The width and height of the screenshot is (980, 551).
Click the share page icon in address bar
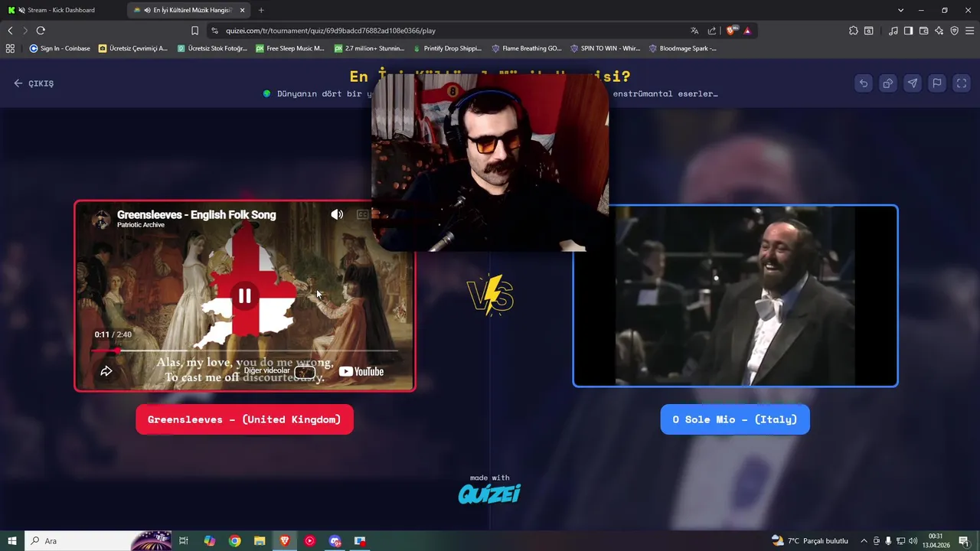click(712, 31)
